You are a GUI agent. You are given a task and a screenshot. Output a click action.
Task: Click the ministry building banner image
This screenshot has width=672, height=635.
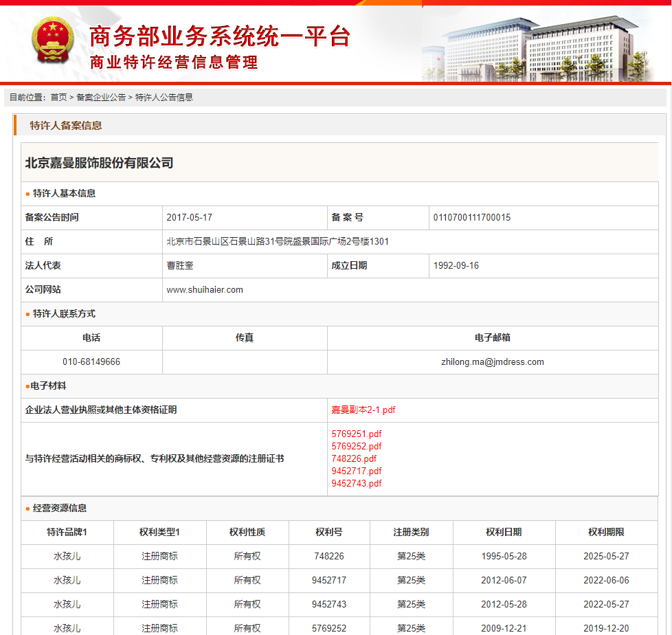click(x=539, y=49)
